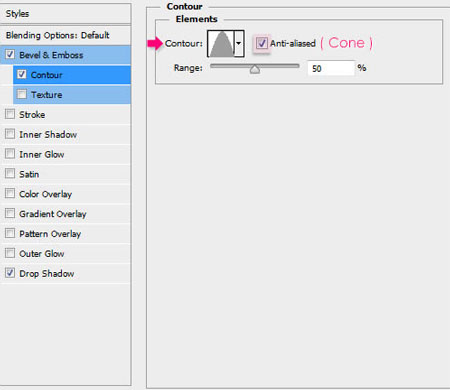Uncheck the Bevel & Emboss checkbox
Screen dimensions: 450x390
(10, 54)
